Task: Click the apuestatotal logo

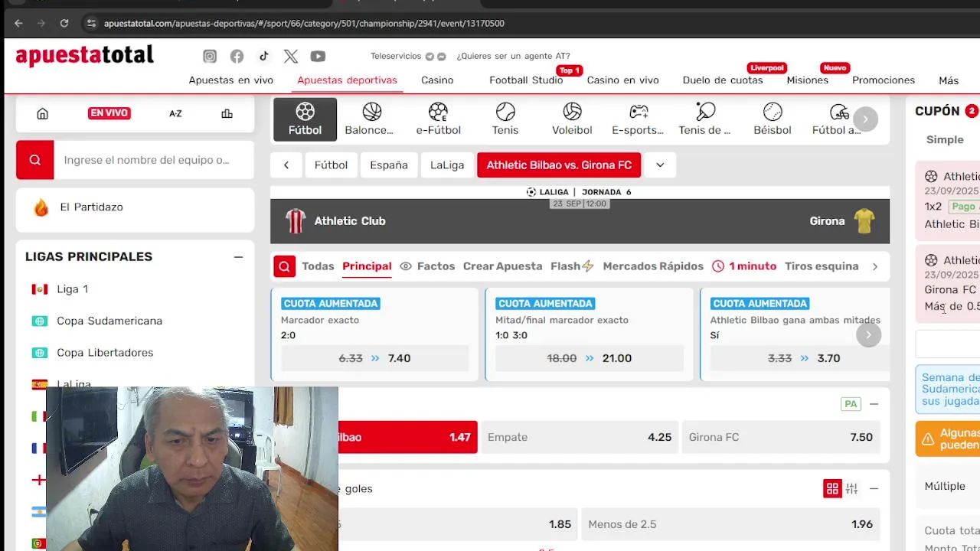Action: pos(84,55)
